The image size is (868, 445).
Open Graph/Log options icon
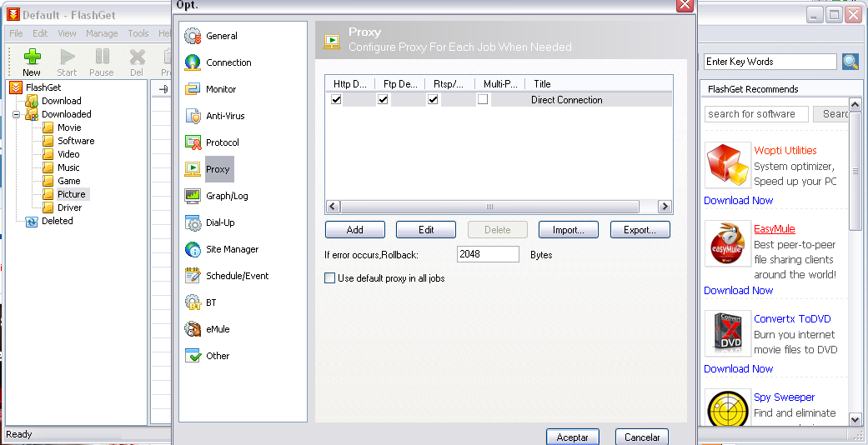coord(193,195)
